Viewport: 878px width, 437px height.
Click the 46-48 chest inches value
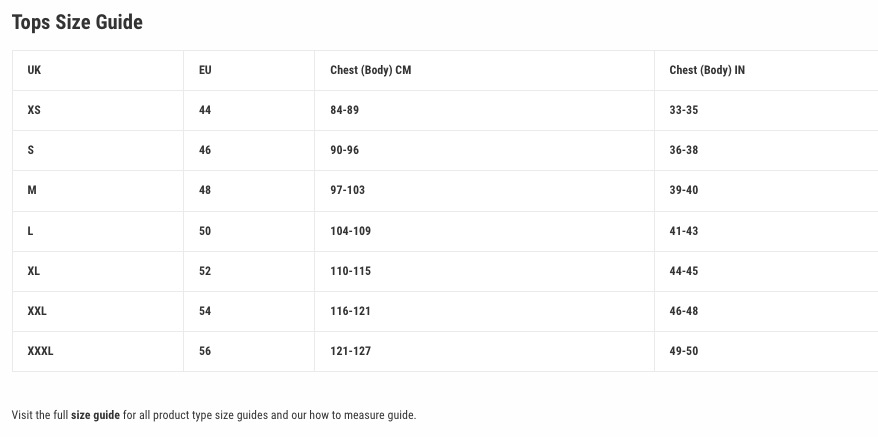coord(684,311)
